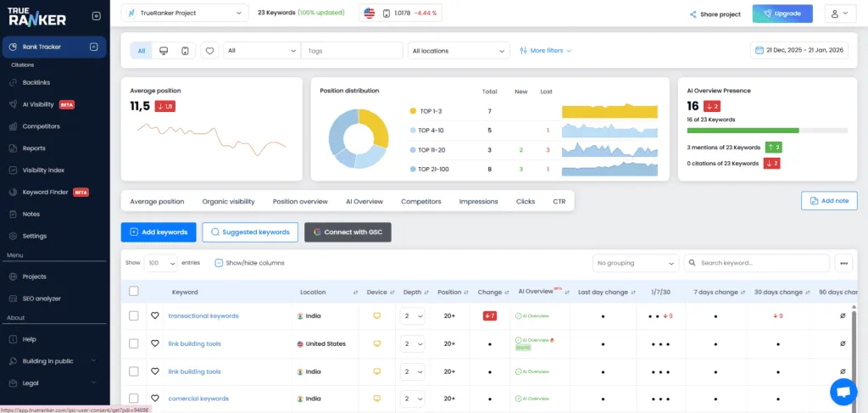Change the entries per page dropdown
Viewport: 868px width, 413px height.
160,263
